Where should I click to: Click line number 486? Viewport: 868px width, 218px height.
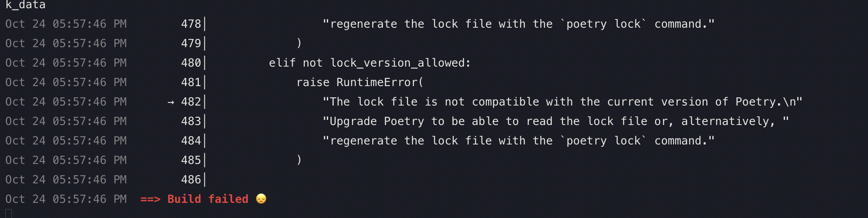191,180
